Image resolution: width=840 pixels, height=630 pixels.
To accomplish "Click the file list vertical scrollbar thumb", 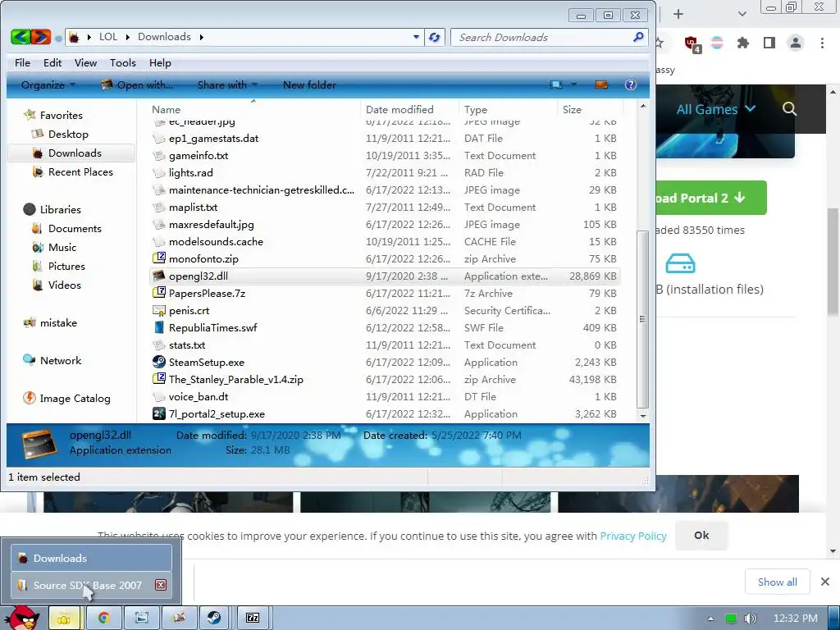I will click(642, 319).
